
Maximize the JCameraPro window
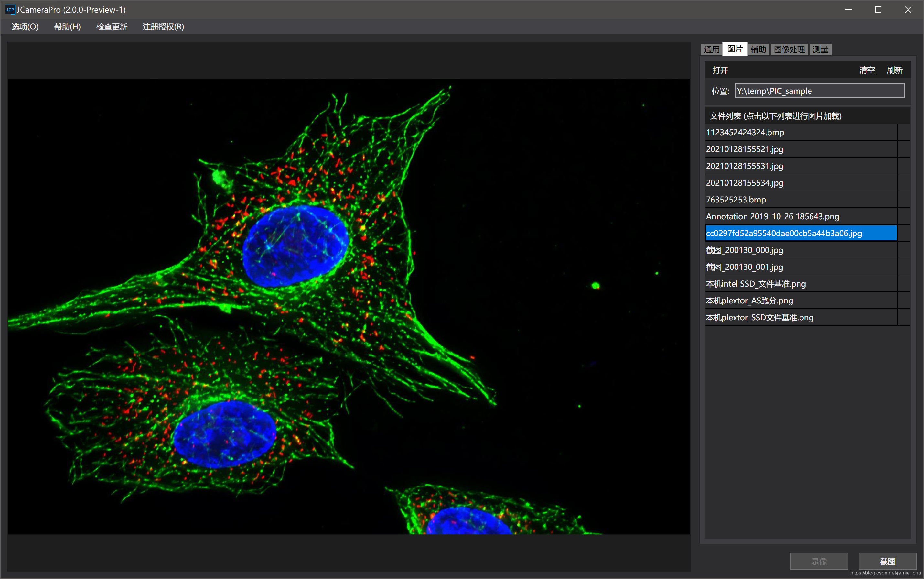(878, 10)
